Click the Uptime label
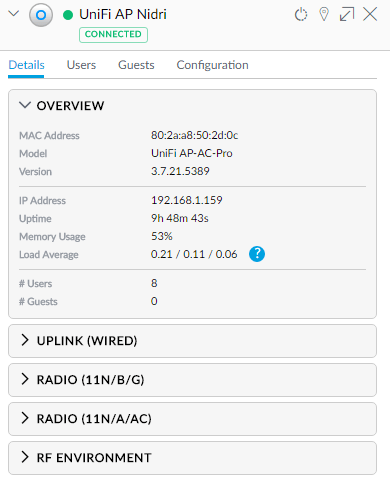This screenshot has height=483, width=390. pyautogui.click(x=35, y=219)
